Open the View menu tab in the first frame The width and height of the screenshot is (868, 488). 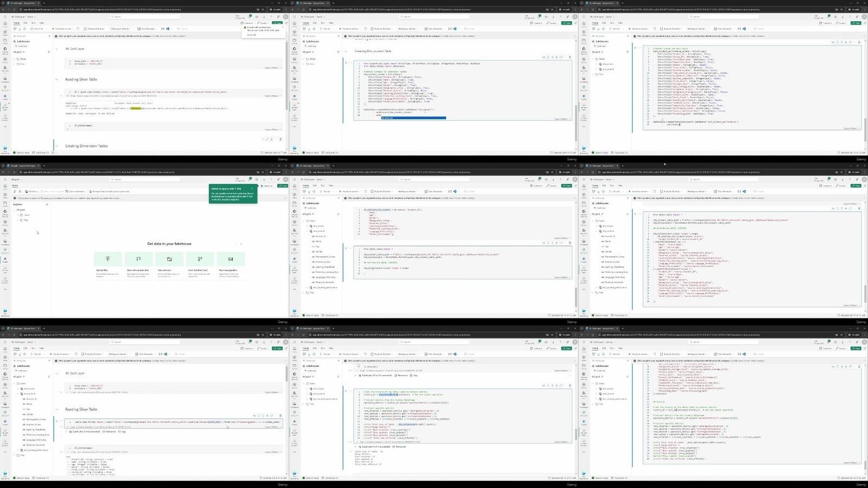[x=41, y=23]
